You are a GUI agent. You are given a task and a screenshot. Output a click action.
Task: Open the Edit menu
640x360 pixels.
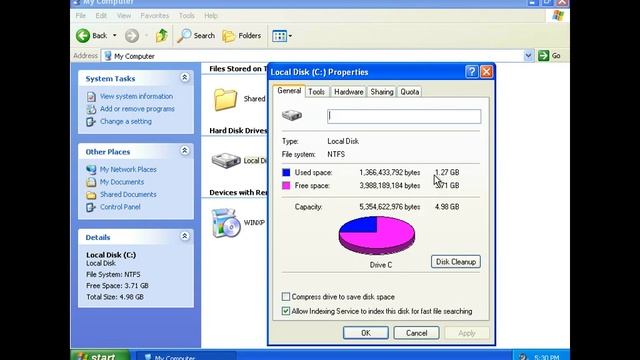(x=101, y=16)
